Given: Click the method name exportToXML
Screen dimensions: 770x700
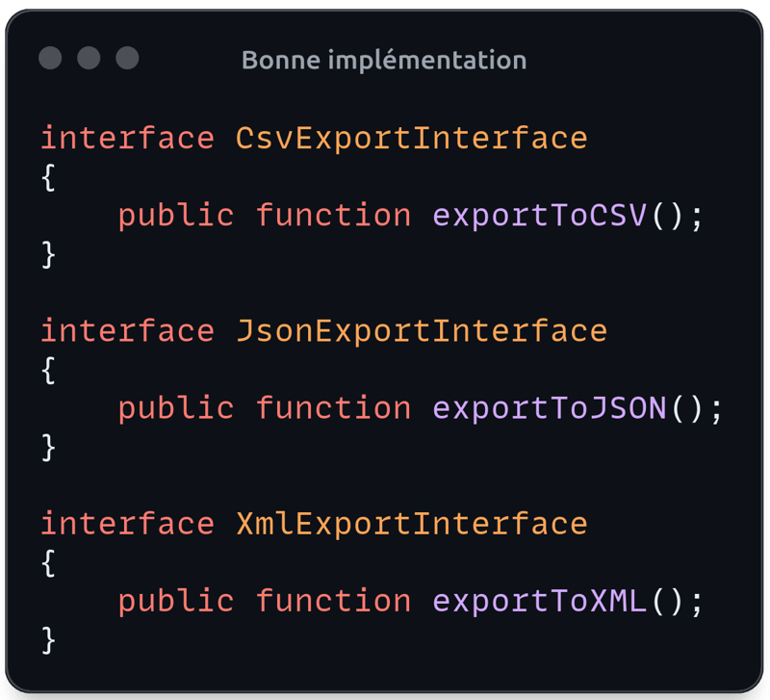Looking at the screenshot, I should point(539,601).
